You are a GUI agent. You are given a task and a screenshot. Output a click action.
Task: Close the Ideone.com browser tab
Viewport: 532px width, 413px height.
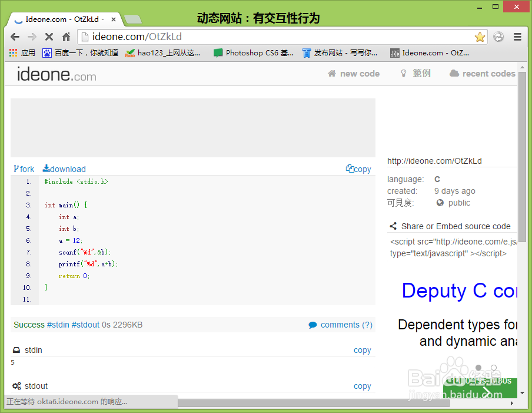pos(114,19)
